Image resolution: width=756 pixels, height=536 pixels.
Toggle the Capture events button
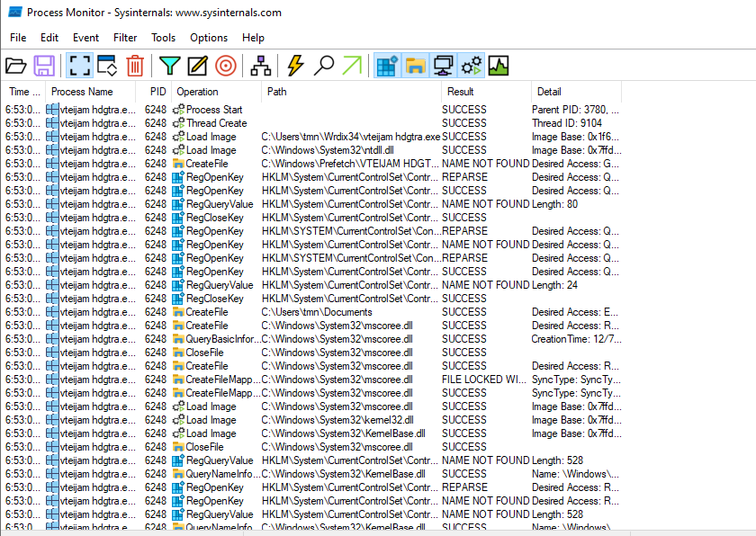[79, 66]
